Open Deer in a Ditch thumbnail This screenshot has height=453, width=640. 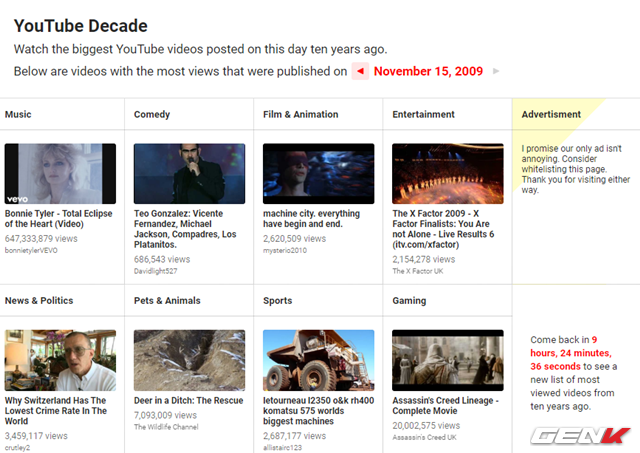[189, 360]
